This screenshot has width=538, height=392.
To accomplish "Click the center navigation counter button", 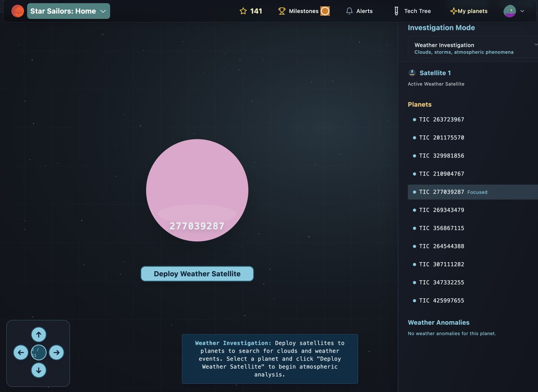I will click(x=39, y=353).
